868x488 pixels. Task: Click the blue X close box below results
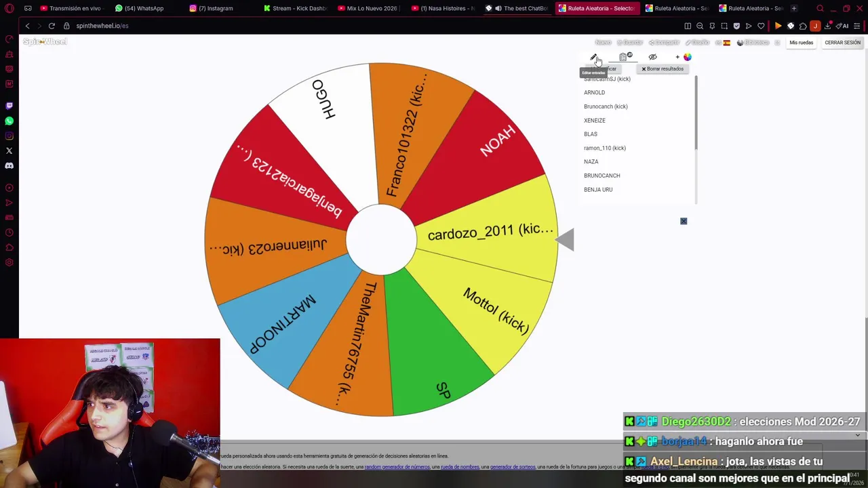click(x=684, y=221)
